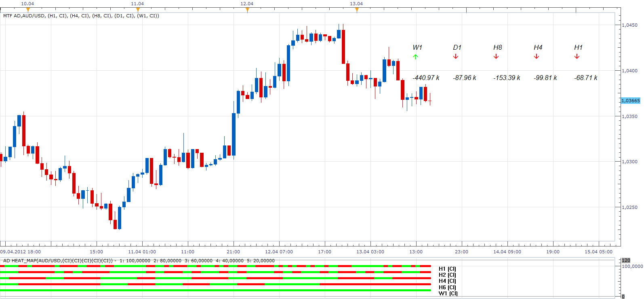Click the -153.39 k value

tap(507, 78)
